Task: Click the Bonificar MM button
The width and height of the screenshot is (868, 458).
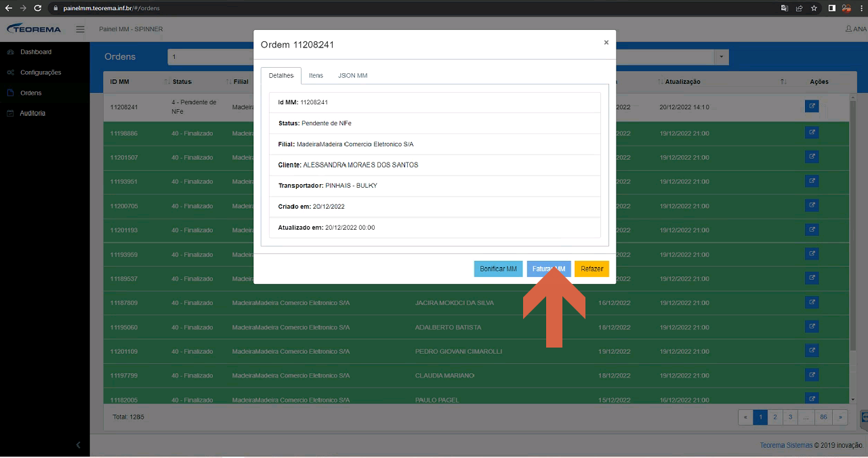Action: coord(498,269)
